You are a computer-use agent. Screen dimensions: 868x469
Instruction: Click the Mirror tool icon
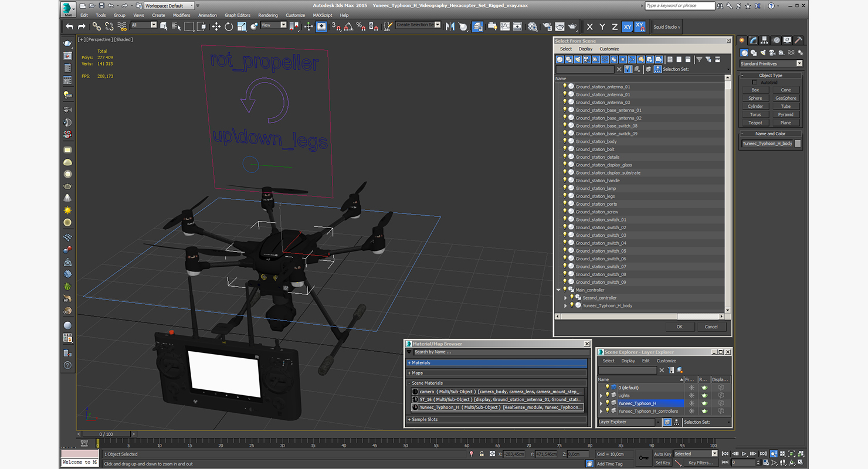click(450, 26)
